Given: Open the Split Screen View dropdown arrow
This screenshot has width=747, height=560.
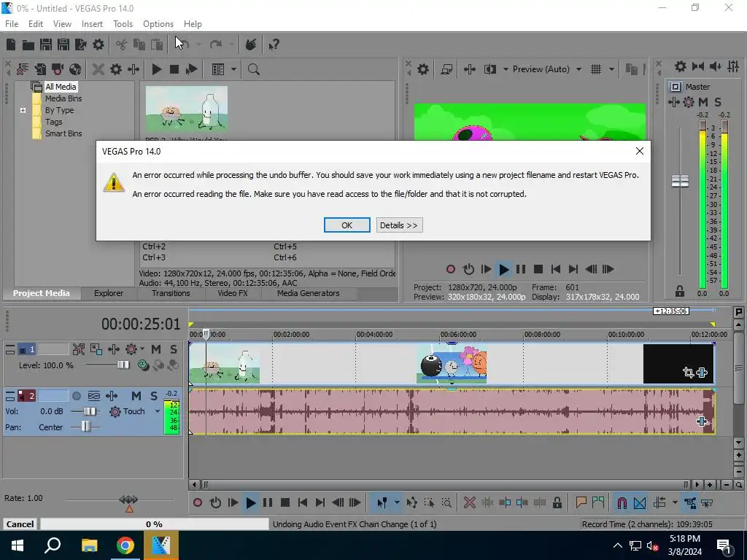Looking at the screenshot, I should tap(506, 69).
